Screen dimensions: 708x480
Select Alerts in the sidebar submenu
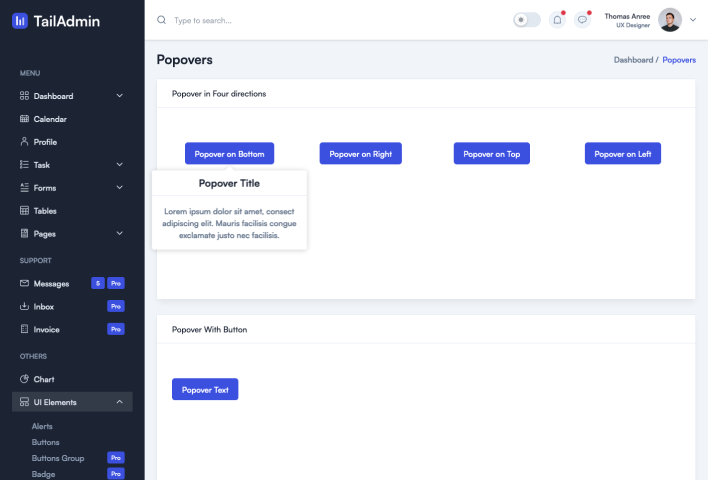[x=42, y=426]
